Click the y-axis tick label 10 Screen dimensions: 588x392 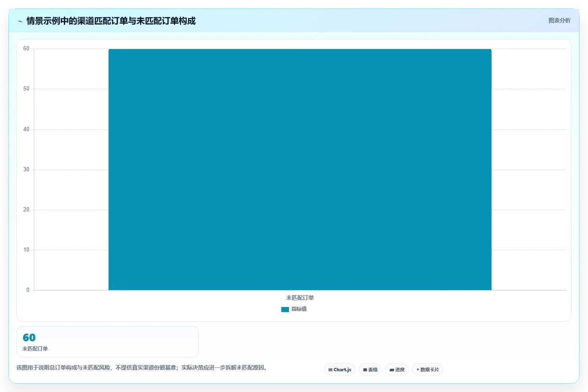[x=26, y=250]
